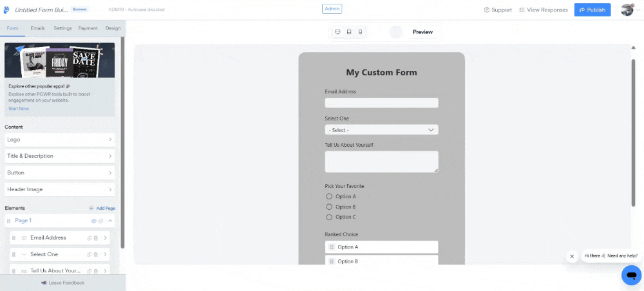The height and width of the screenshot is (291, 644).
Task: Delete the Select One element
Action: click(96, 254)
